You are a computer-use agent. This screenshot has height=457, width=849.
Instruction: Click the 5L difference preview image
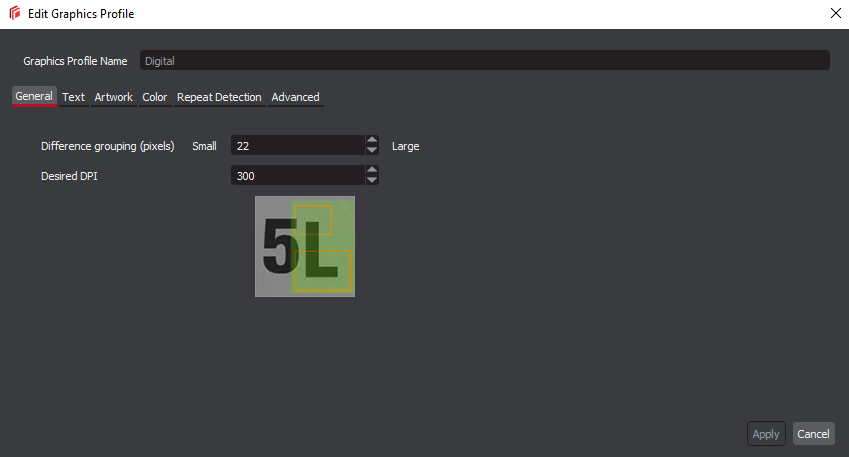click(305, 246)
